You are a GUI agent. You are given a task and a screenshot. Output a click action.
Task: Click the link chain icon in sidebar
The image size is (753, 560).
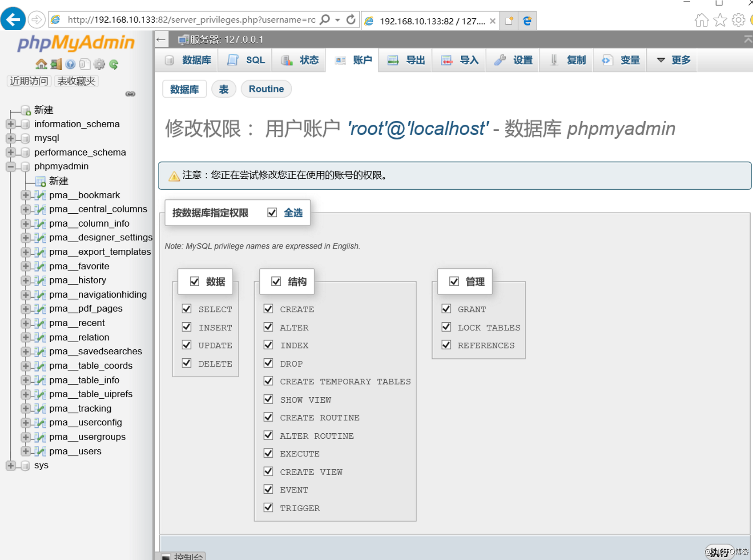[x=130, y=94]
